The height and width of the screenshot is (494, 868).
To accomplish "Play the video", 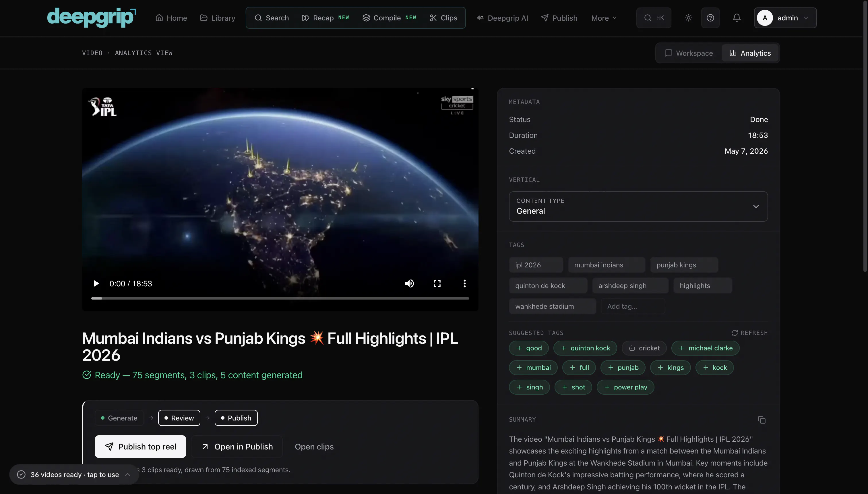I will 96,283.
